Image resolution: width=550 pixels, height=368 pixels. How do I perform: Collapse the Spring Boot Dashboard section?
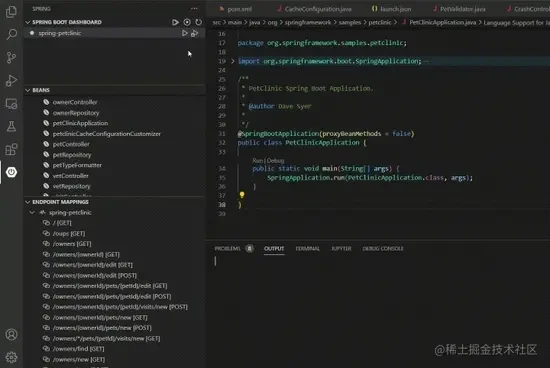(28, 22)
